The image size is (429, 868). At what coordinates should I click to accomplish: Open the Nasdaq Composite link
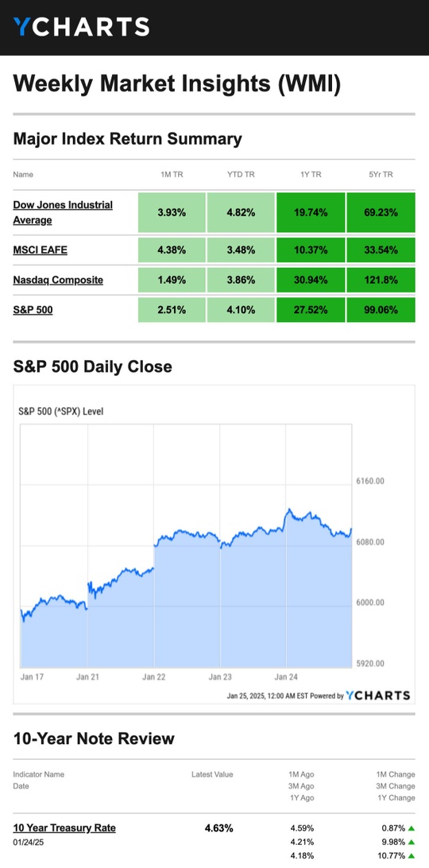coord(58,280)
